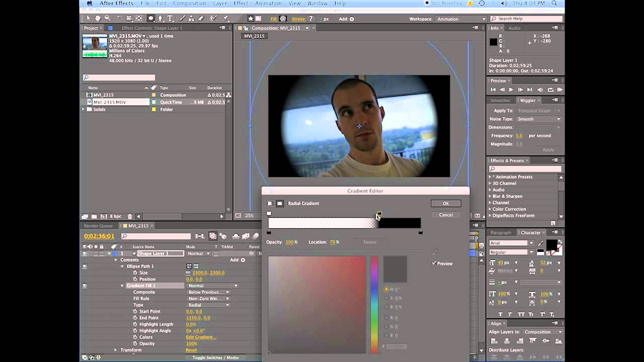Create a new folder in Project panel
Viewport: 644px width, 362px height.
point(94,217)
